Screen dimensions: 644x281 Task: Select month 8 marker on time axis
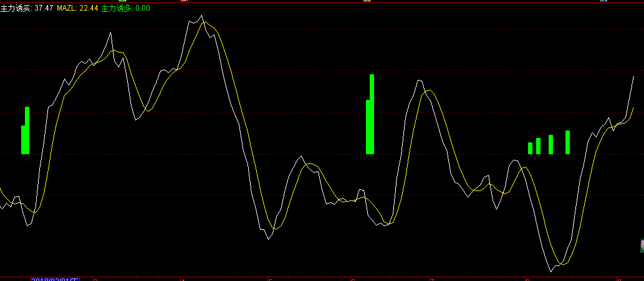coord(527,279)
